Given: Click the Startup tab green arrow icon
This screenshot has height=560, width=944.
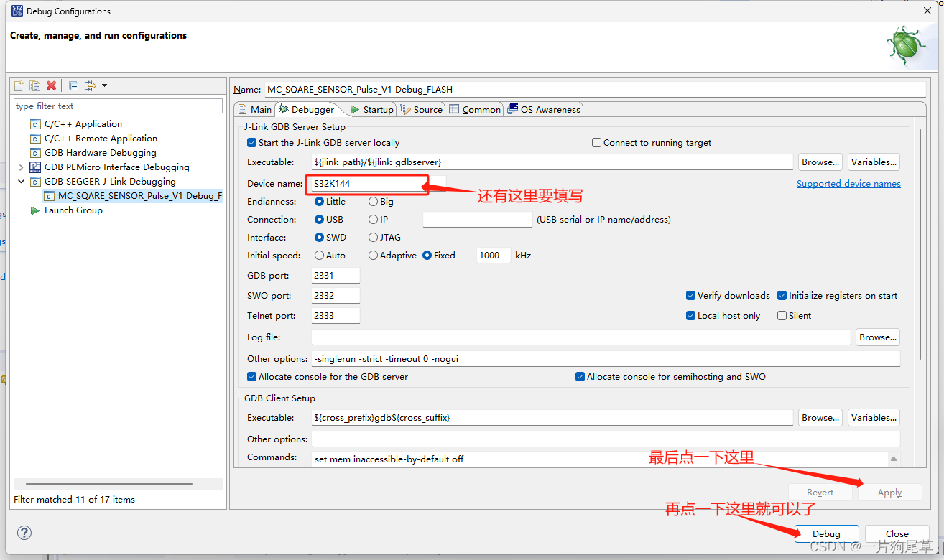Looking at the screenshot, I should click(x=354, y=110).
